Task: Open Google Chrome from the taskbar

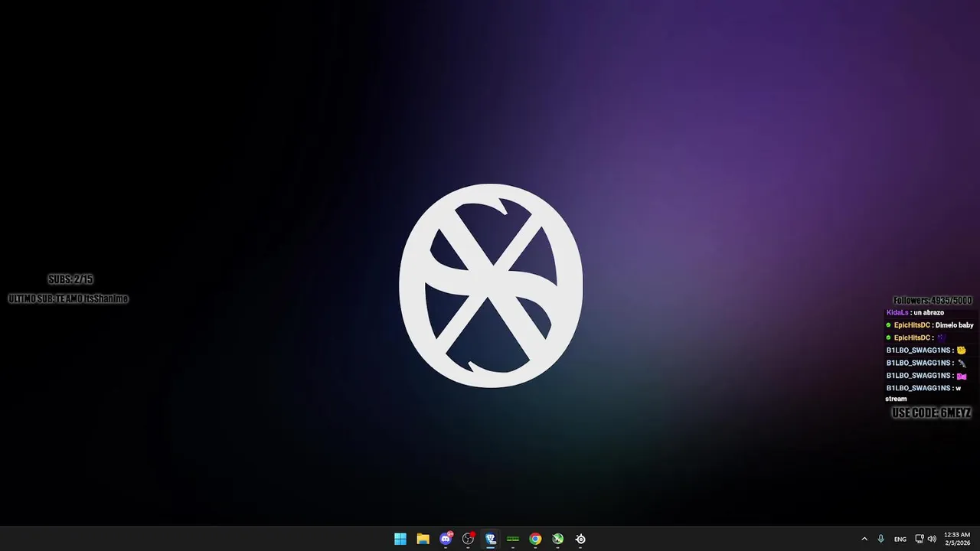Action: pos(535,539)
